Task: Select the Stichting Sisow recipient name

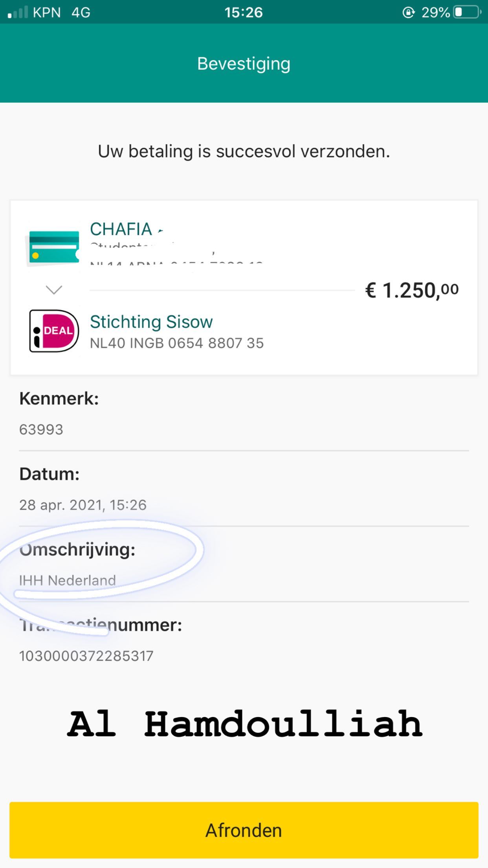Action: (x=151, y=322)
